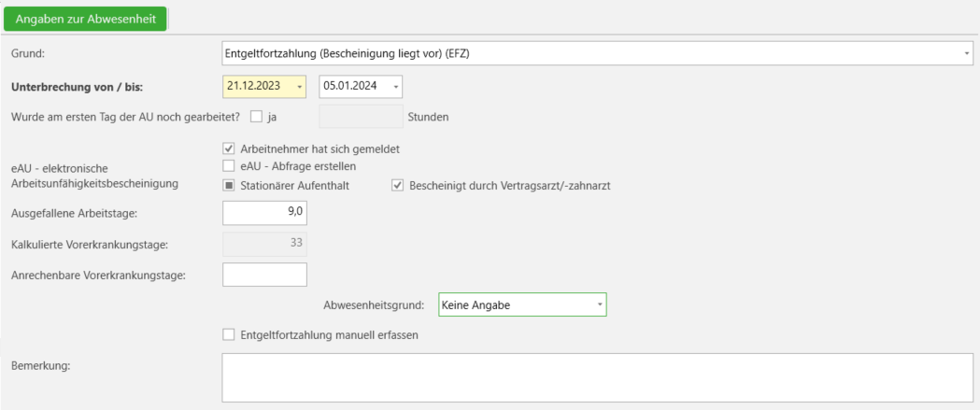The height and width of the screenshot is (410, 980).
Task: Click the 'Grund:' label
Action: click(29, 54)
